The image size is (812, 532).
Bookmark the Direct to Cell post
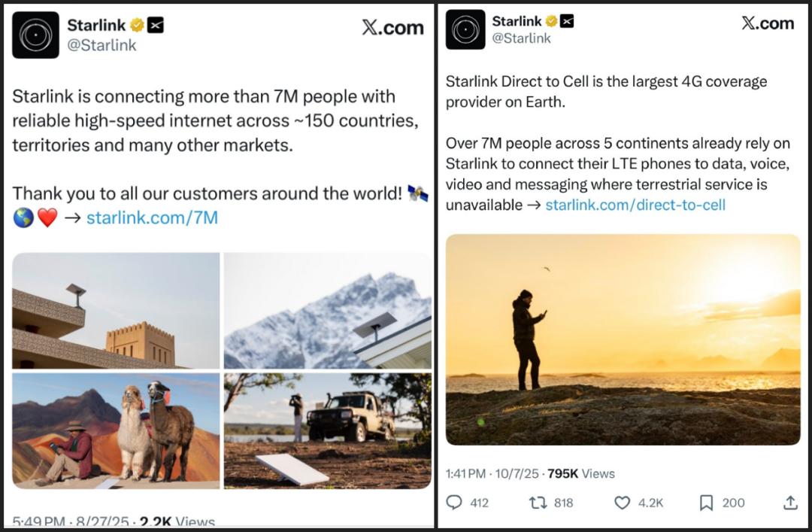(x=706, y=503)
